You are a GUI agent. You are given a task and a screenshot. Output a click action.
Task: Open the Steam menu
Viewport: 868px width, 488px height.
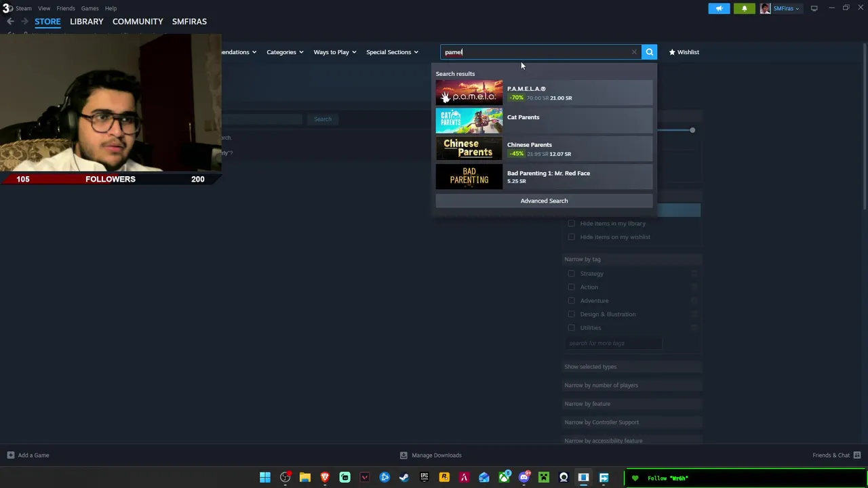(24, 8)
